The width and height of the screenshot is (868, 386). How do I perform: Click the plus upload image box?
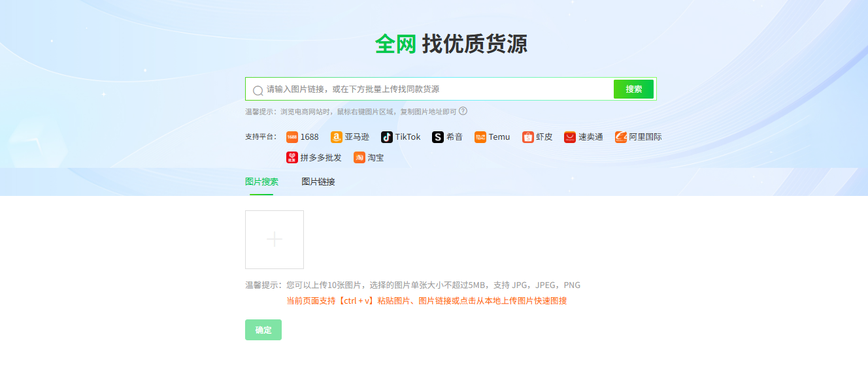[274, 239]
